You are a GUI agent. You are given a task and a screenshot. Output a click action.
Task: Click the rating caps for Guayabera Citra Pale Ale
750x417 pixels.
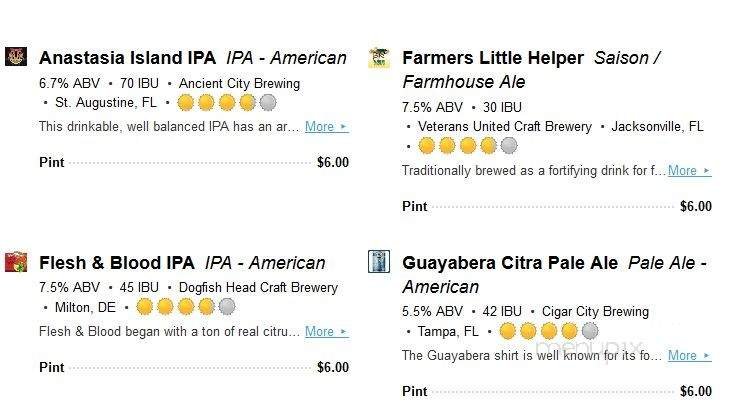[x=548, y=331]
